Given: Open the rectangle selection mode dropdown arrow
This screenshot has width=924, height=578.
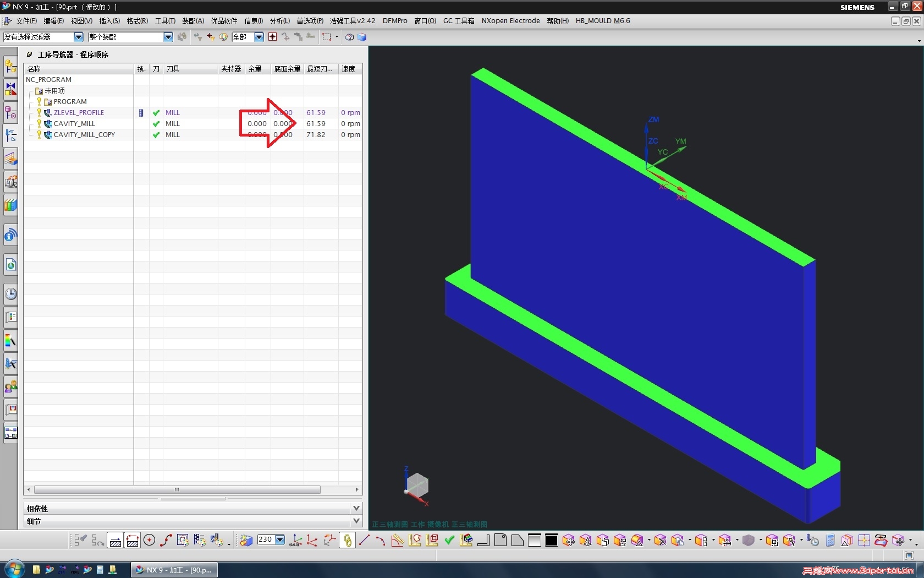Looking at the screenshot, I should tap(337, 37).
